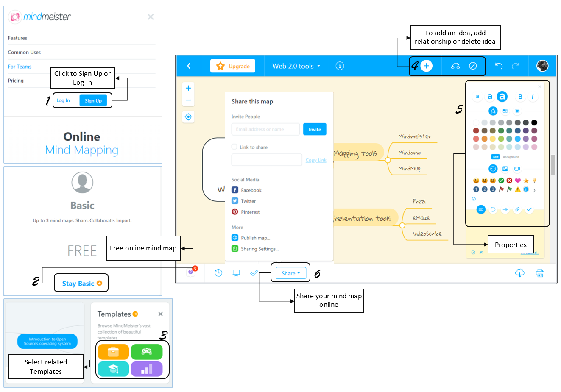
Task: Select the orange briefcase template category
Action: pos(113,352)
